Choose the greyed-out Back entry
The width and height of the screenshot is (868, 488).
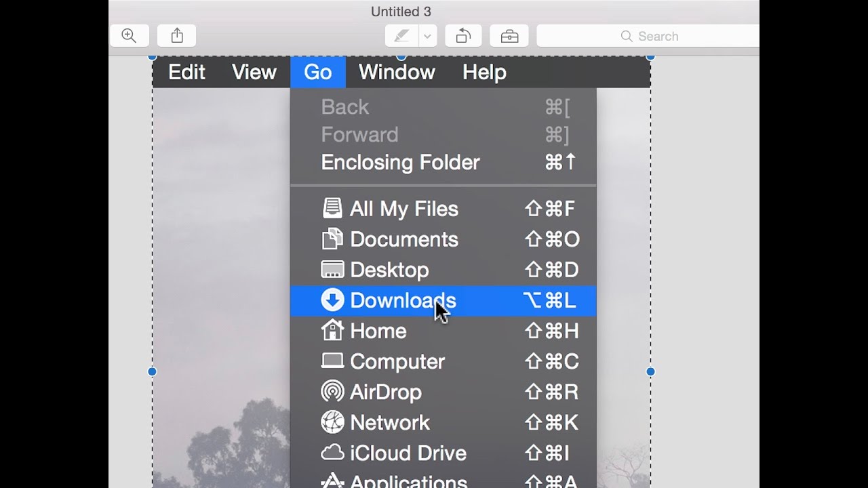[x=443, y=107]
